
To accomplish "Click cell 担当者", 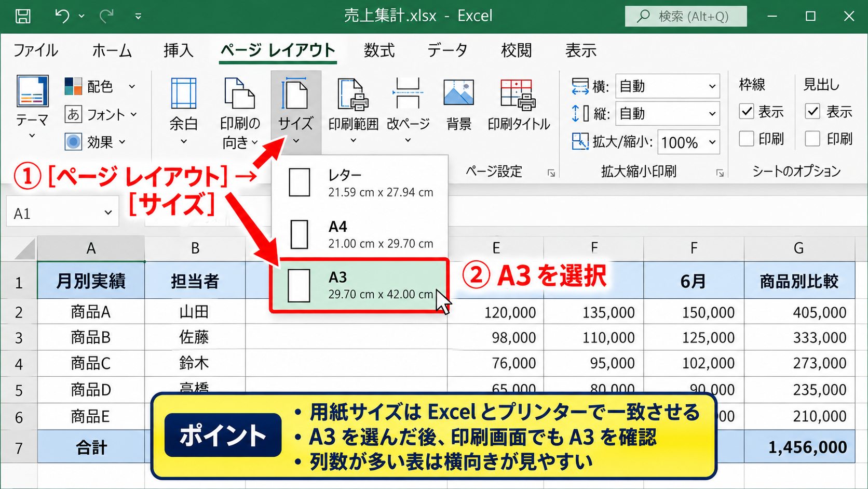I will 195,281.
